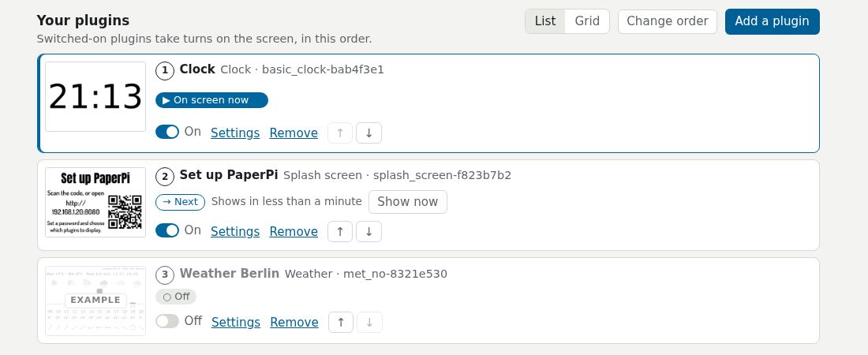Click the Next badge on Set up PaperPi
This screenshot has width=868, height=355.
coord(180,202)
